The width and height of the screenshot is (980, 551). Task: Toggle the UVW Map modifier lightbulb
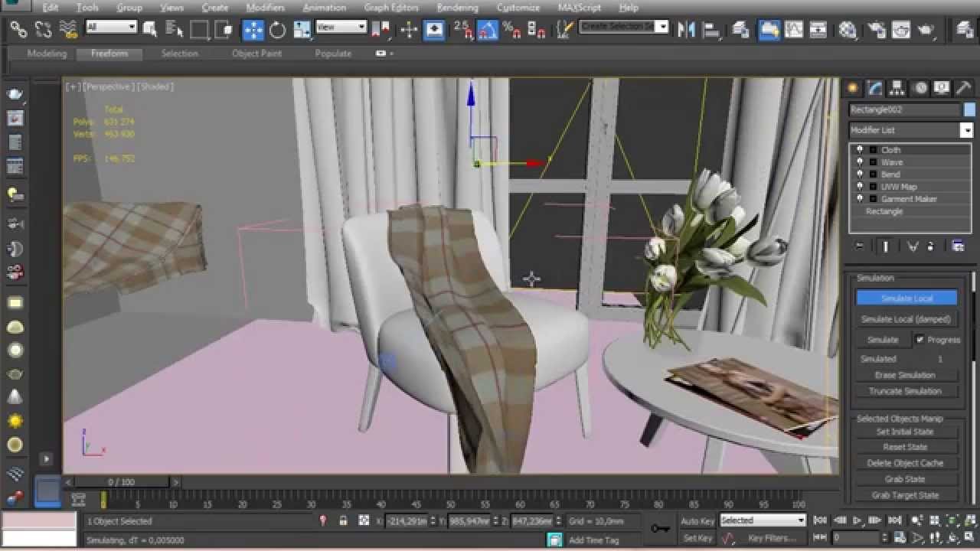pyautogui.click(x=860, y=187)
